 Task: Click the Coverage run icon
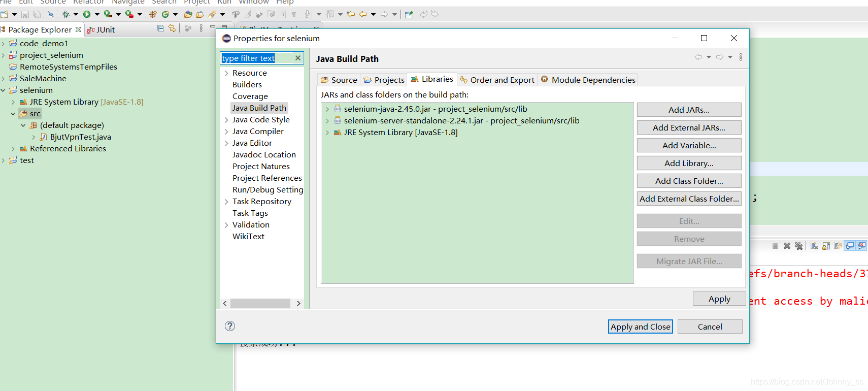[x=108, y=14]
